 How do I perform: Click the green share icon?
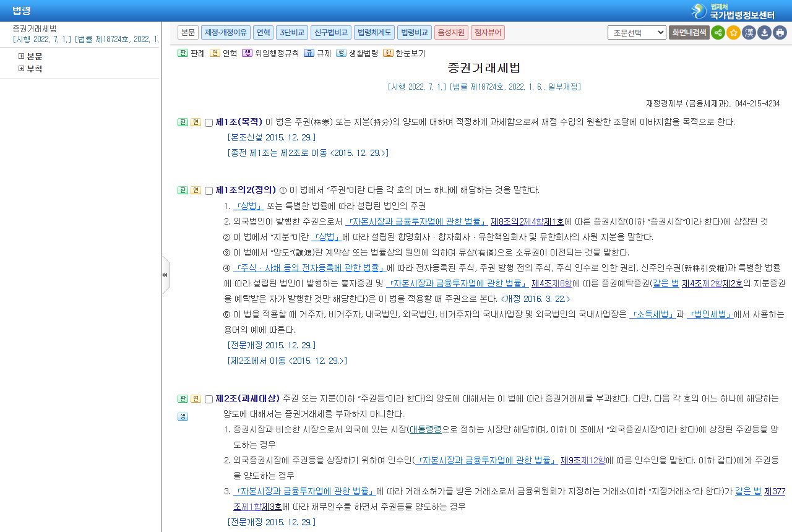(718, 33)
